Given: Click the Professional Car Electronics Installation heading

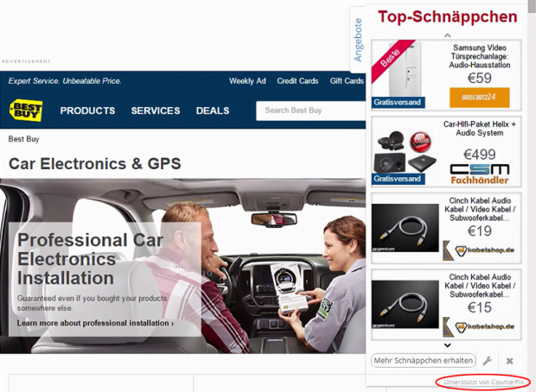Looking at the screenshot, I should point(90,259).
